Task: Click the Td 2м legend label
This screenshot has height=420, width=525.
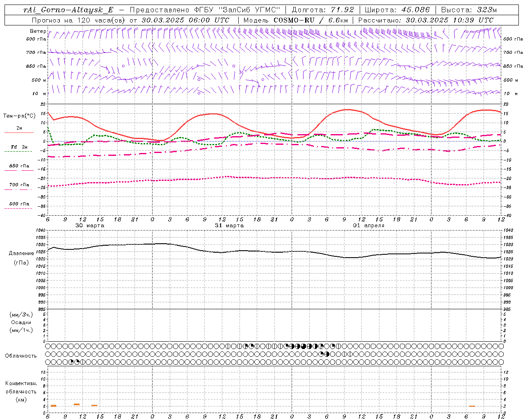Action: (x=19, y=147)
